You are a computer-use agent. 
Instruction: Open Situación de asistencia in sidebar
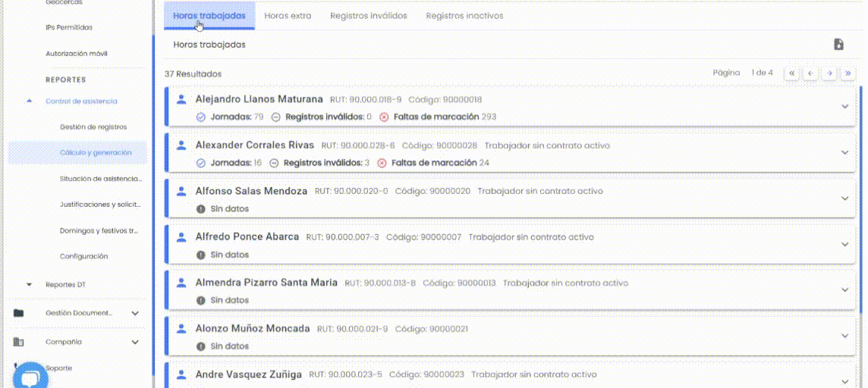click(x=101, y=179)
